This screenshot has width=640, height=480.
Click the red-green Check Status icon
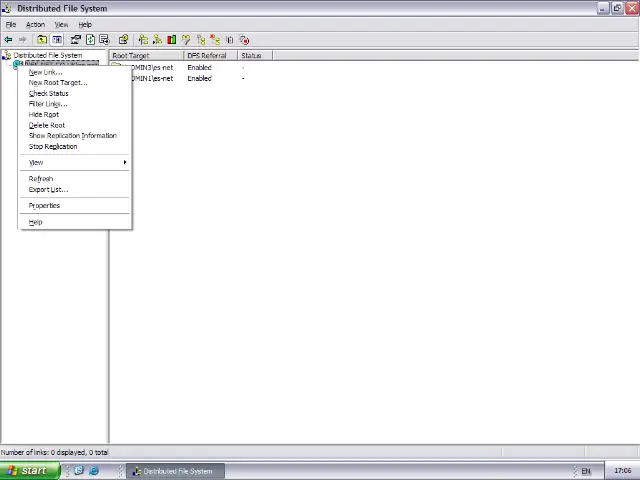click(171, 40)
